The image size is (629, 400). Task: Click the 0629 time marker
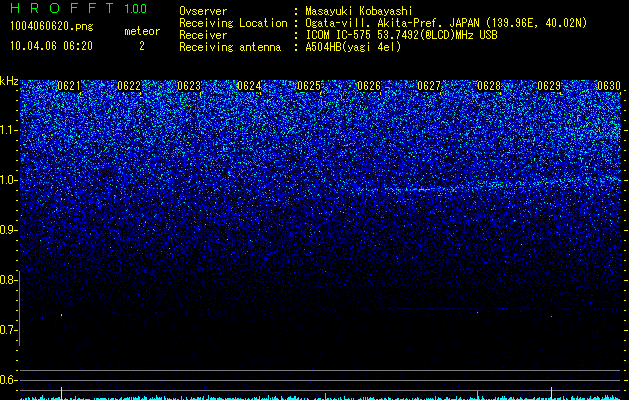549,86
